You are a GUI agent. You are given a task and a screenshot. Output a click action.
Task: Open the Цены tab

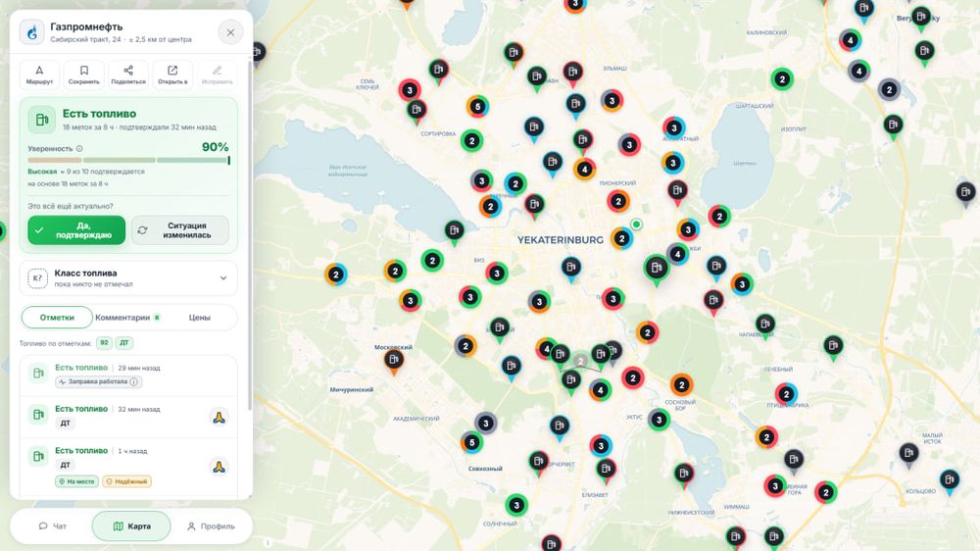(x=199, y=318)
